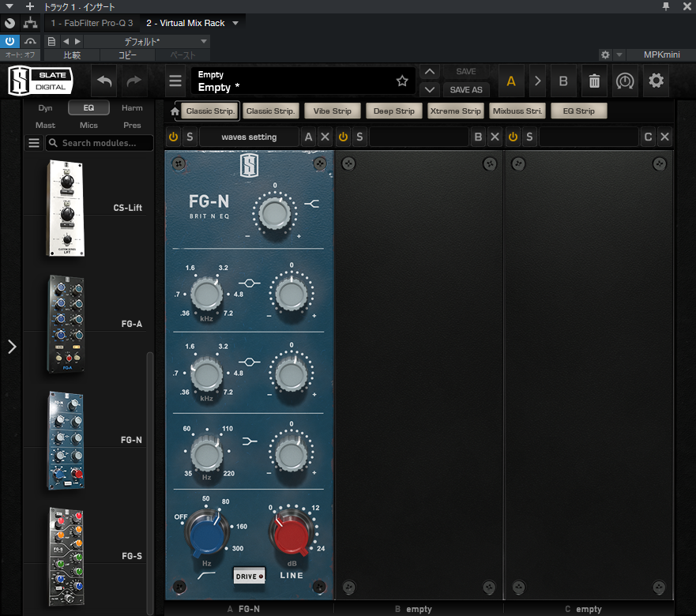Screen dimensions: 696x616
Task: Switch to FabFilter Pro-Q 3 tab
Action: click(x=92, y=23)
